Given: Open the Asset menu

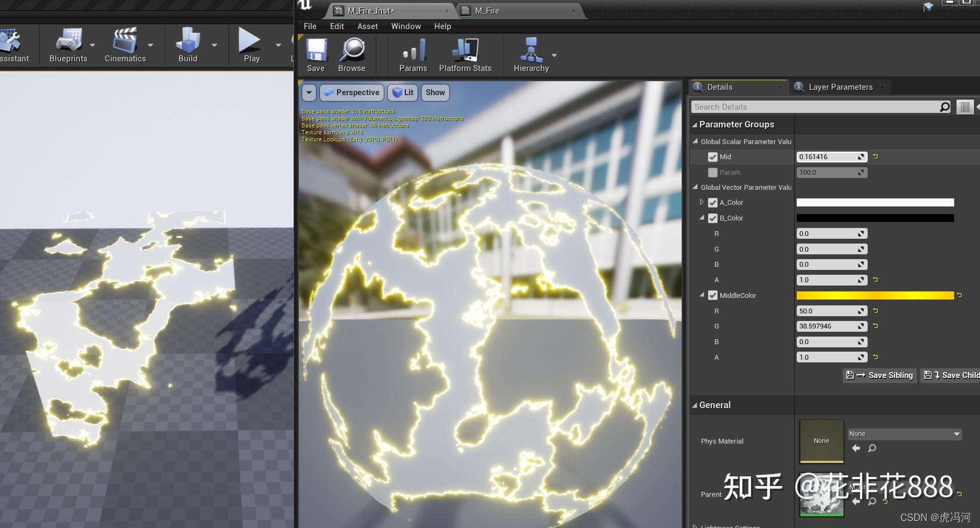Looking at the screenshot, I should (367, 26).
